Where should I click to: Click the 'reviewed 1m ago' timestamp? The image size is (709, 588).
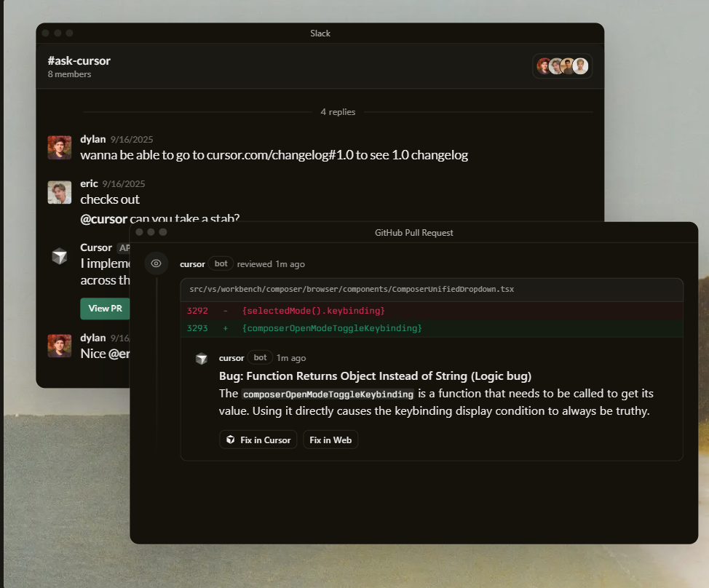[271, 264]
